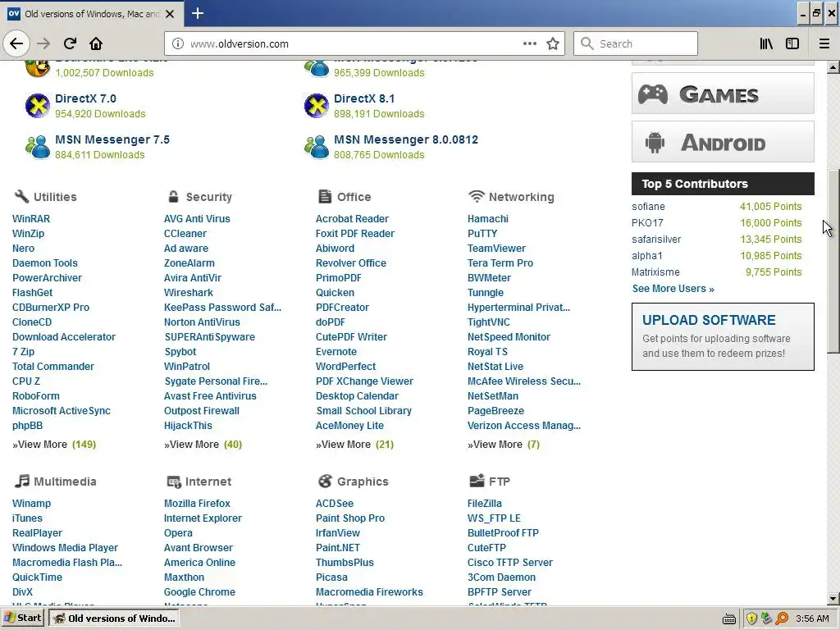Open the Mozilla Firefox link
This screenshot has width=840, height=630.
coord(197,504)
